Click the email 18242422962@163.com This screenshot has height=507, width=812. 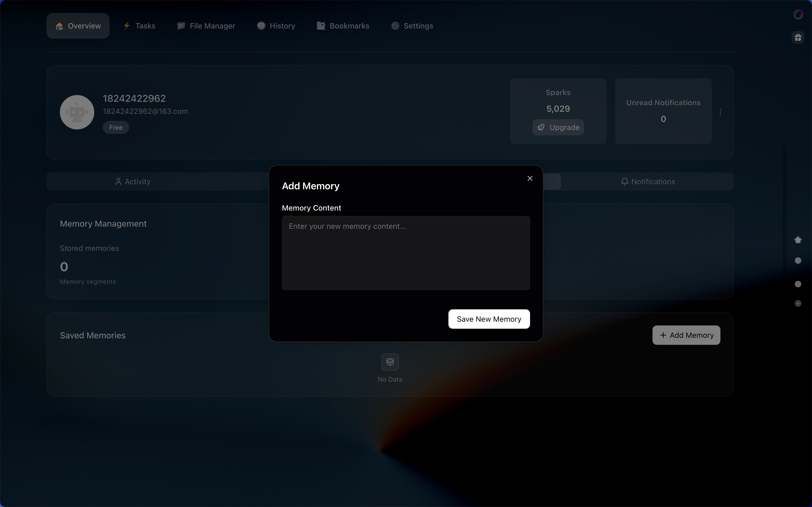pyautogui.click(x=145, y=111)
